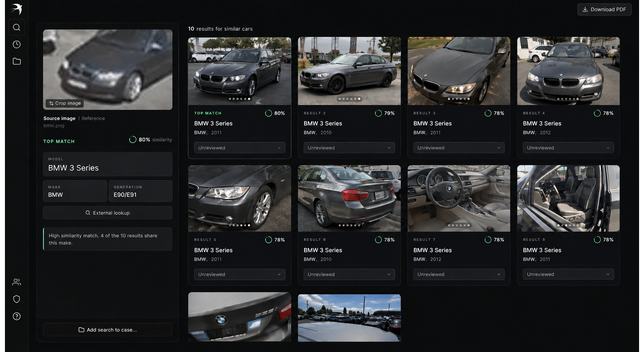Click the Crop image button

pos(65,103)
